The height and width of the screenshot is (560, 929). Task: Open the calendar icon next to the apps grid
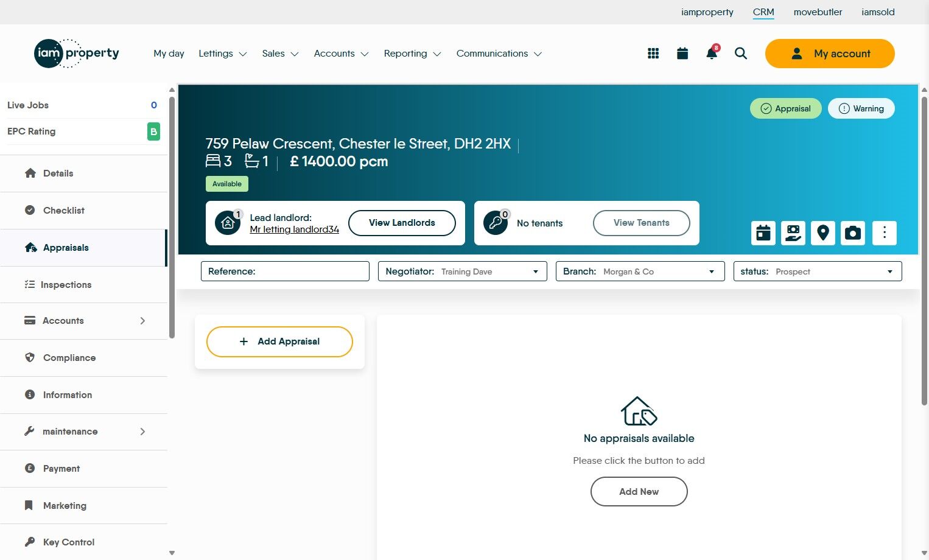click(x=682, y=53)
